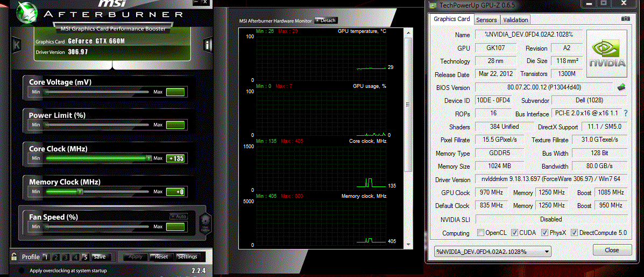Click the Core Clock +135 value field
The image size is (644, 277).
(175, 158)
